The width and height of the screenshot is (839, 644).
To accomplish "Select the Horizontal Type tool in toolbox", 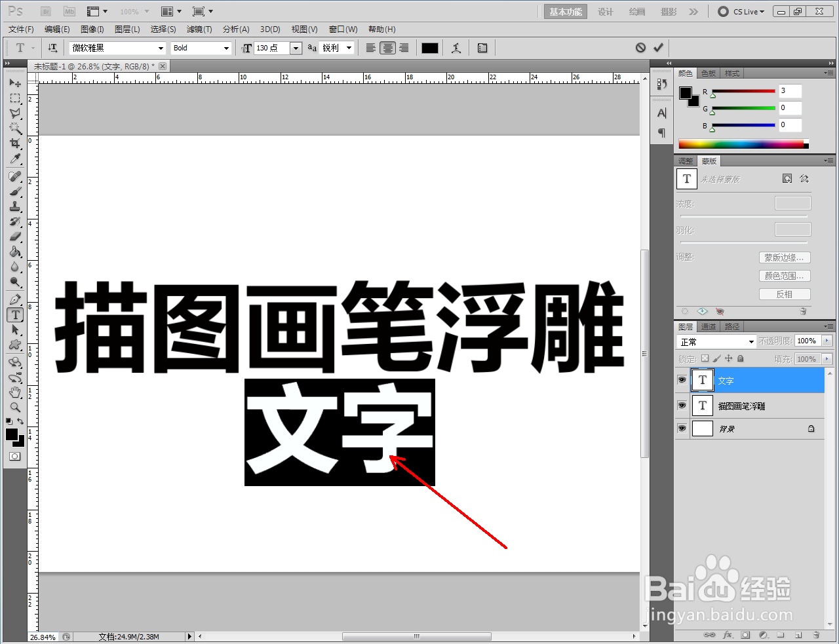I will click(x=15, y=314).
